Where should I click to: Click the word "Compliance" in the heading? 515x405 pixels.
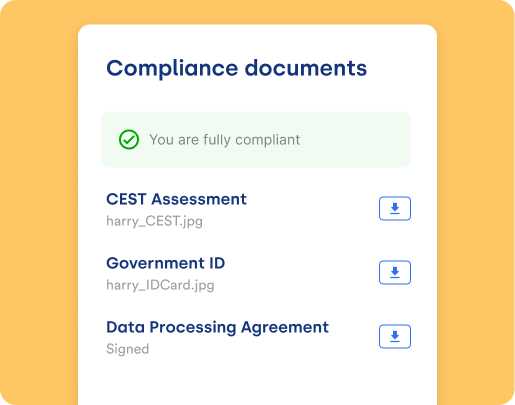tap(172, 69)
